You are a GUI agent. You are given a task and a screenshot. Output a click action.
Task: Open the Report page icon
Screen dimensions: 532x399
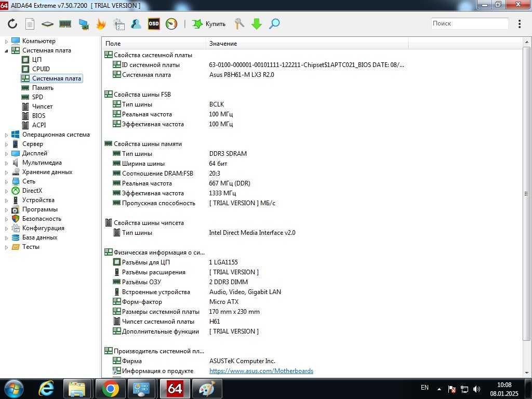coord(30,24)
